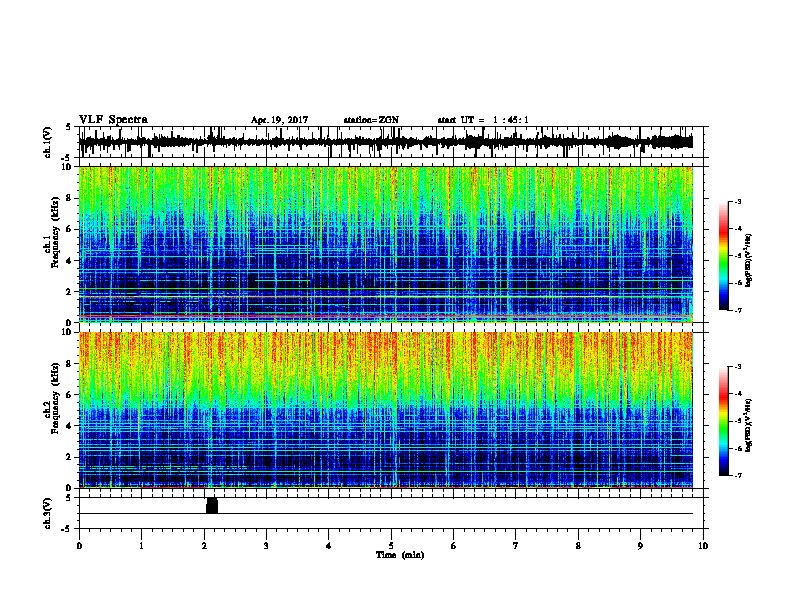The image size is (792, 612).
Task: Click time axis tick label "9"
Action: click(x=640, y=546)
